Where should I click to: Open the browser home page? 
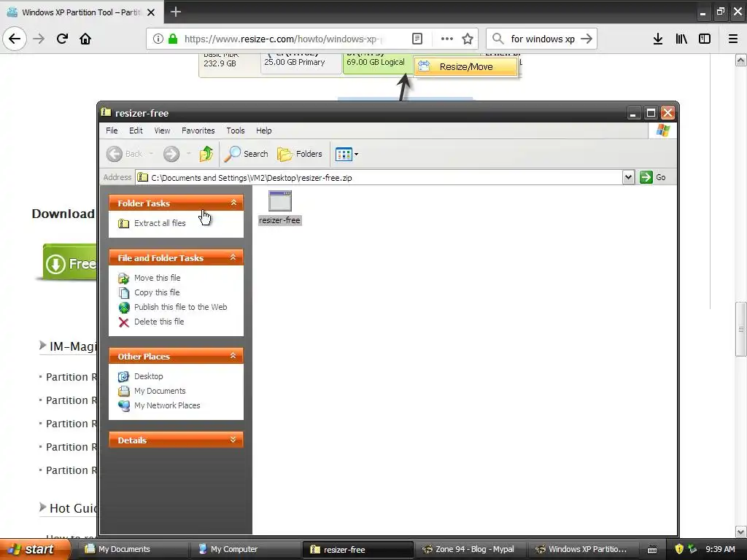click(85, 39)
